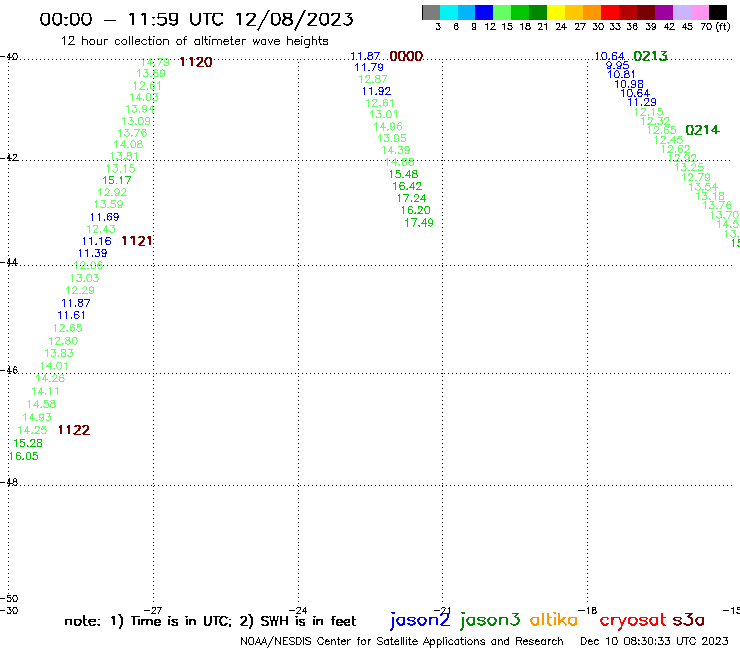This screenshot has height=650, width=740.
Task: Click the wave height value 14.96
Action: pos(387,127)
